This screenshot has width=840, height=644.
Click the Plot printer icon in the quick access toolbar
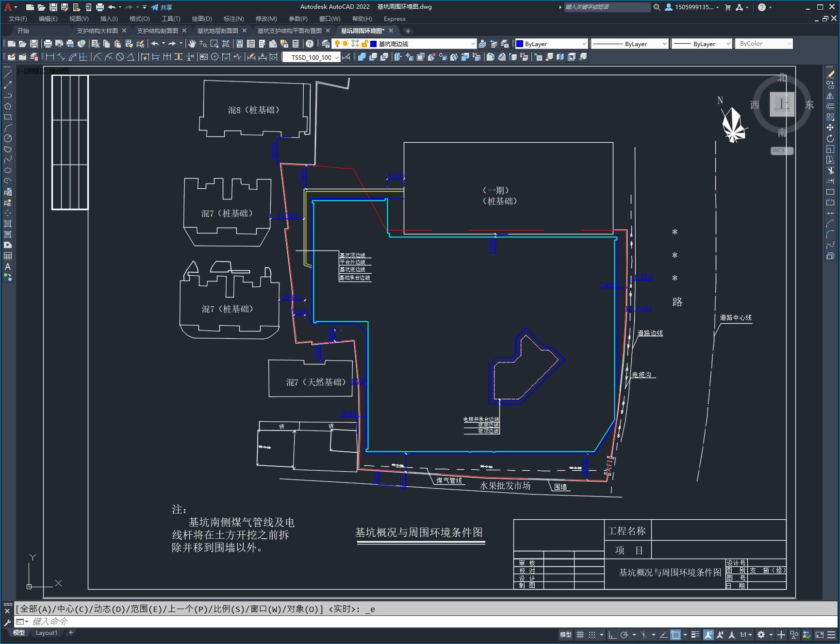[x=100, y=7]
